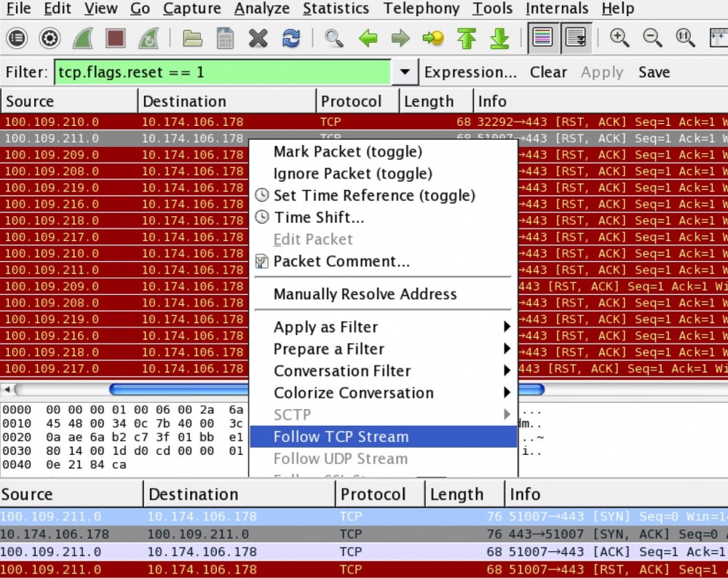The width and height of the screenshot is (728, 578).
Task: Sort by upper Length column header
Action: click(436, 101)
